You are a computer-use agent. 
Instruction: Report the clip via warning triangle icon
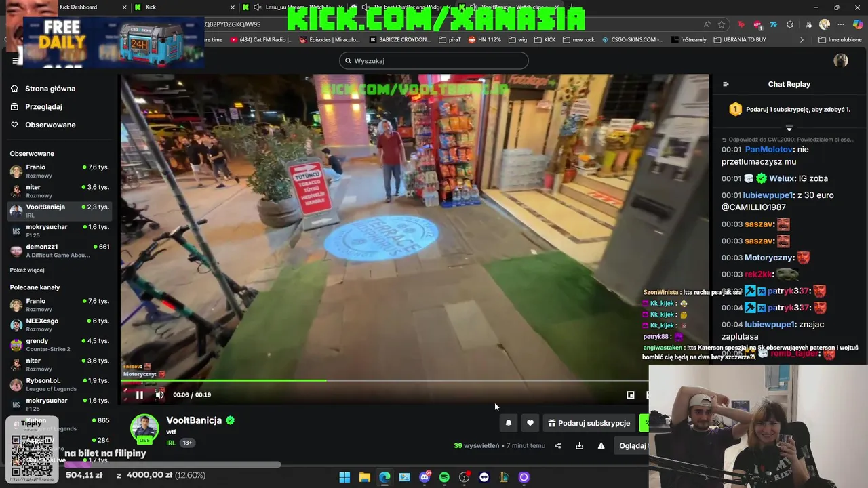coord(601,445)
